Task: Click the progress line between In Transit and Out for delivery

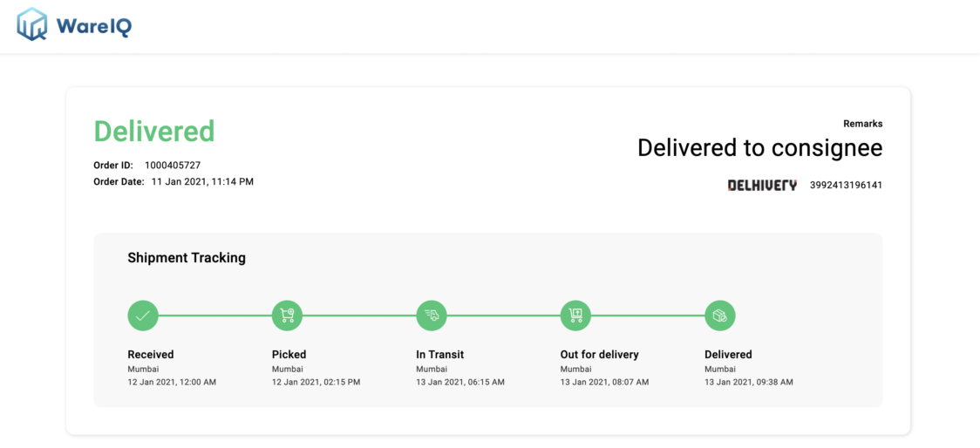Action: pos(504,316)
